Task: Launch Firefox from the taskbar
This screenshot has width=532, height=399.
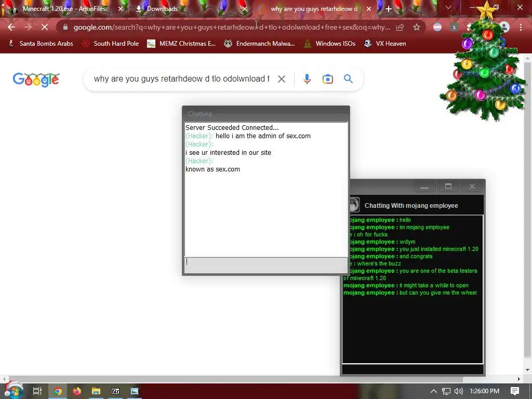Action: (77, 391)
